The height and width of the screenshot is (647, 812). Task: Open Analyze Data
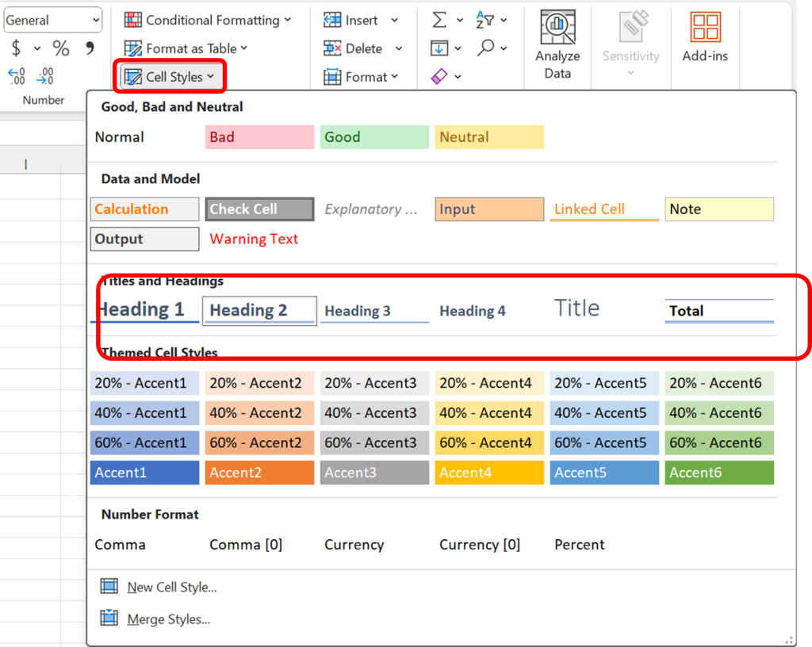557,45
